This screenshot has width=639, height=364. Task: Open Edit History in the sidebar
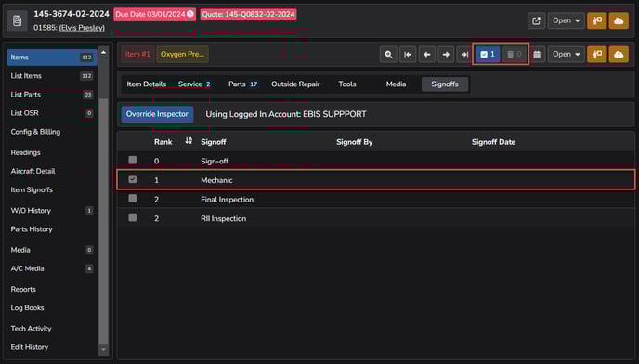52,347
